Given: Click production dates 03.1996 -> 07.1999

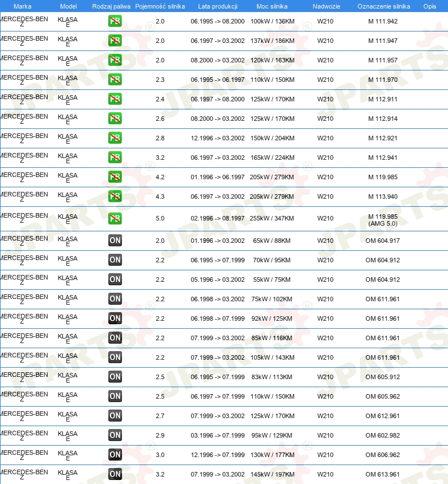Looking at the screenshot, I should coord(218,435).
